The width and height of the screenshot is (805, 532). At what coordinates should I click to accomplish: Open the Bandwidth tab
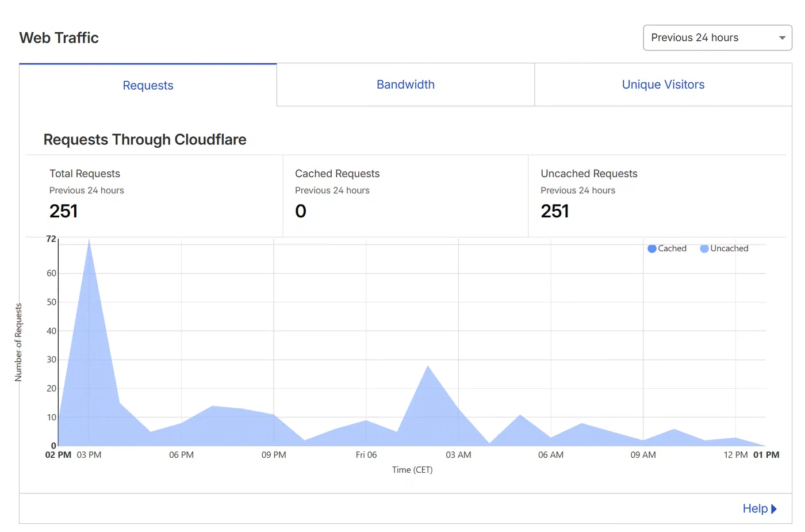coord(405,85)
